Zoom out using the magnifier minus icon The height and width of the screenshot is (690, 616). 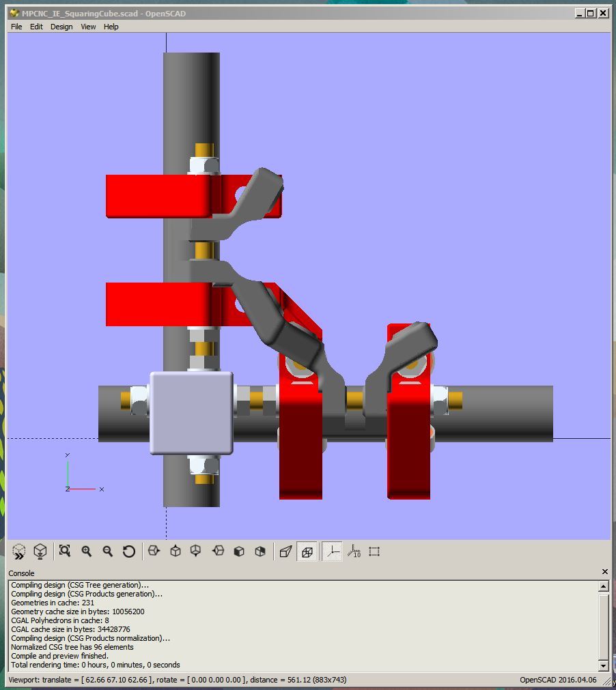point(107,551)
